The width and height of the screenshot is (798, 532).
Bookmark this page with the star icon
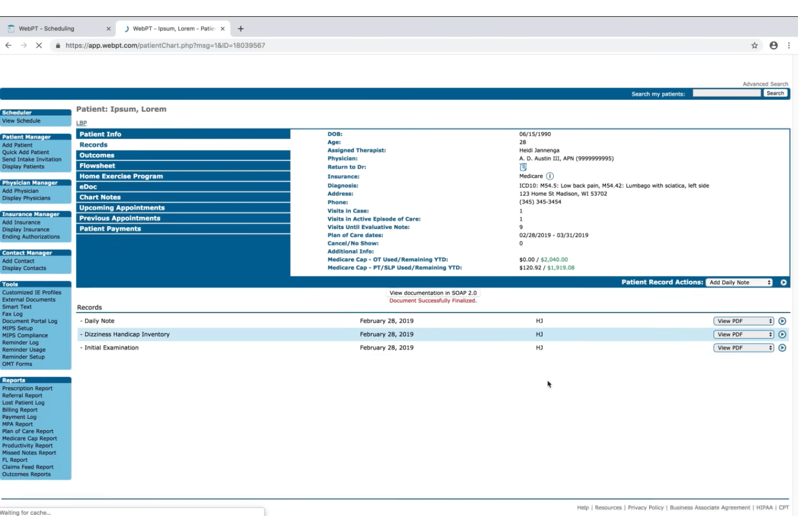coord(754,46)
